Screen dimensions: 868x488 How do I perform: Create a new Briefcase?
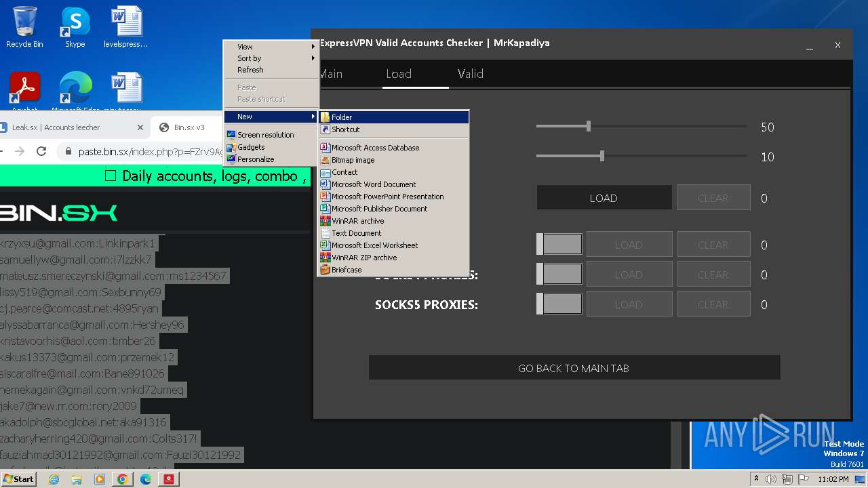(393, 270)
